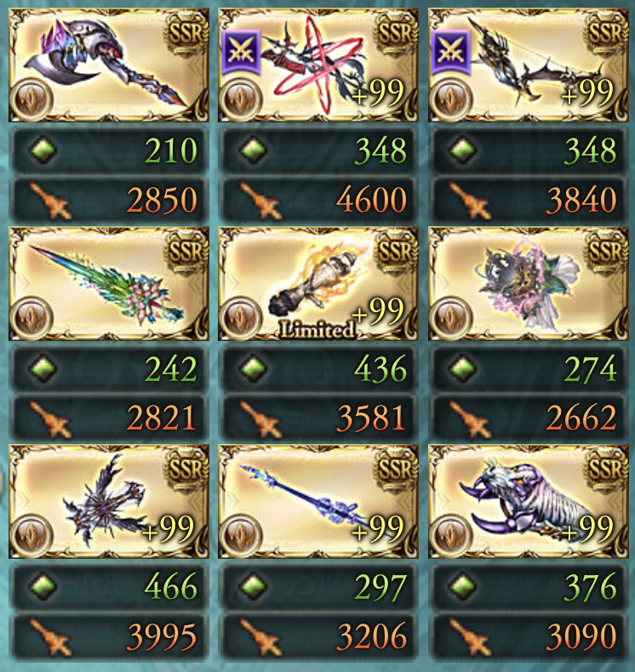Choose the rainbow flower sword weapon
Image resolution: width=635 pixels, height=672 pixels.
click(x=109, y=284)
